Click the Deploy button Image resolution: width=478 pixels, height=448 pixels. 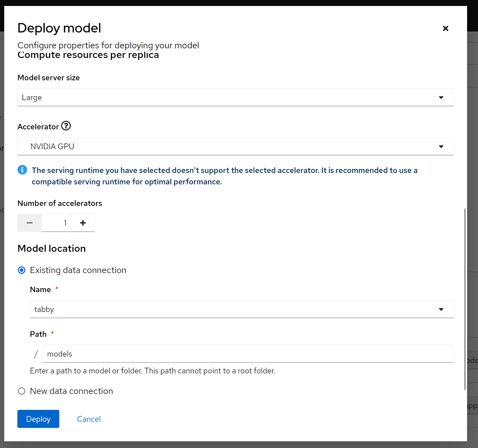(38, 419)
